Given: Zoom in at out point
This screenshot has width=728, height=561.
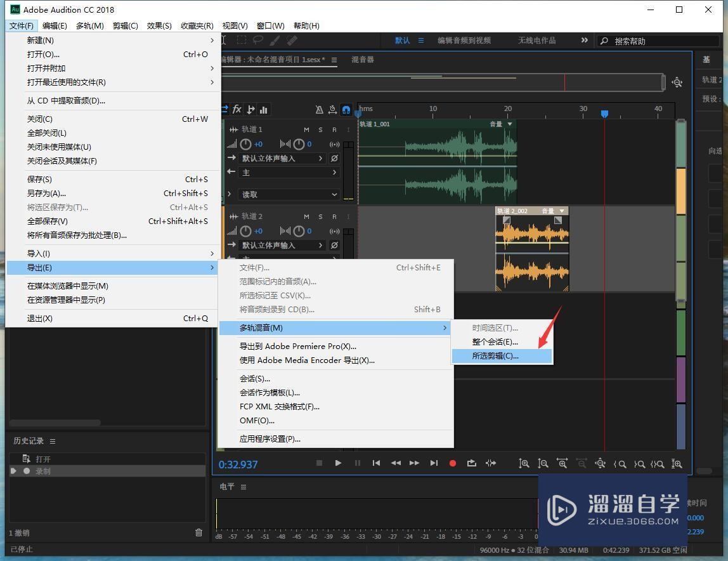Looking at the screenshot, I should (x=639, y=464).
